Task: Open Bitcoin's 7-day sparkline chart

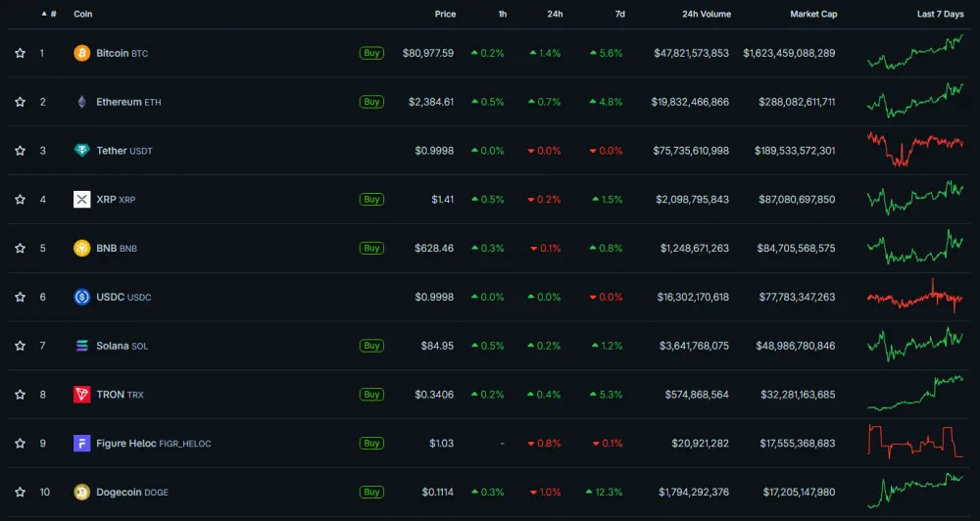Action: [915, 52]
